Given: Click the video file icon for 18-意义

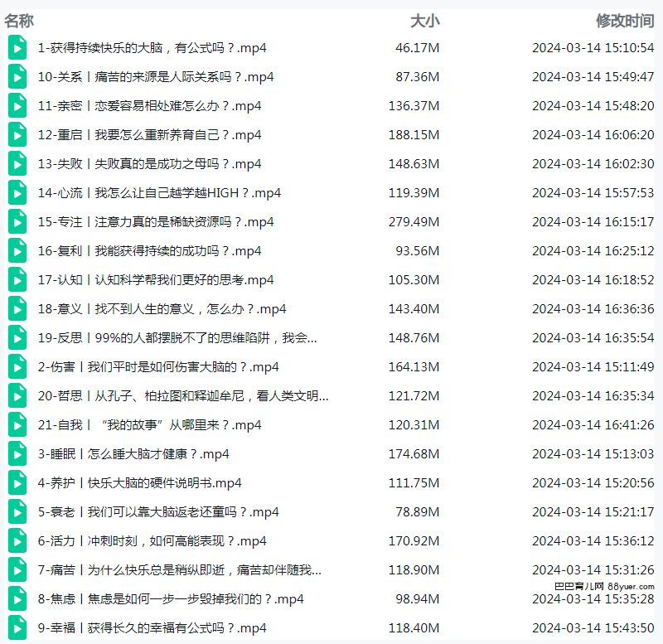Looking at the screenshot, I should [x=17, y=309].
